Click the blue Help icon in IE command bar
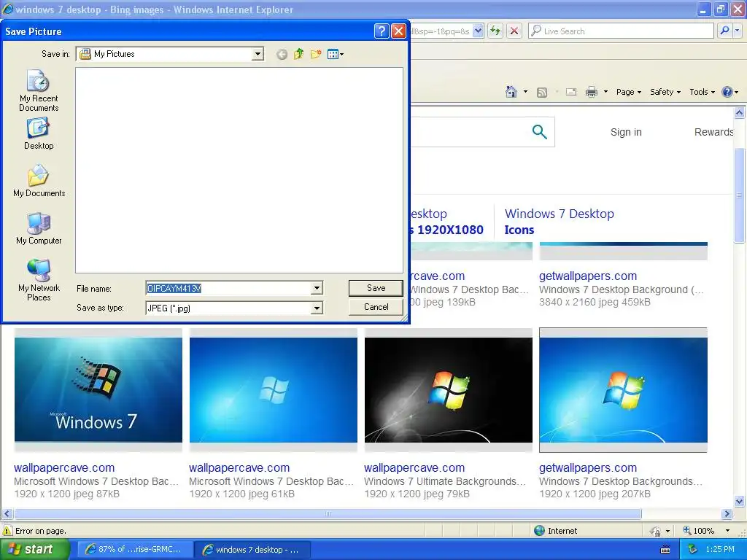The width and height of the screenshot is (747, 560). click(727, 92)
